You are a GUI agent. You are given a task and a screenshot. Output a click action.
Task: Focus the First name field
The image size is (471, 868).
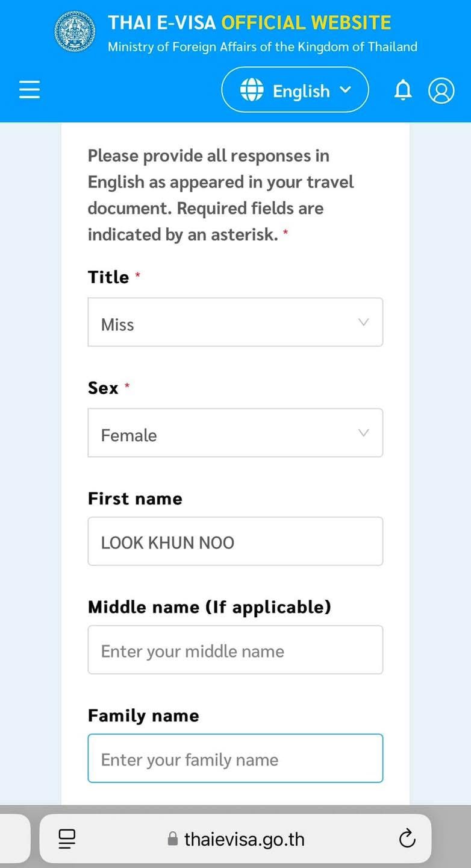tap(235, 541)
